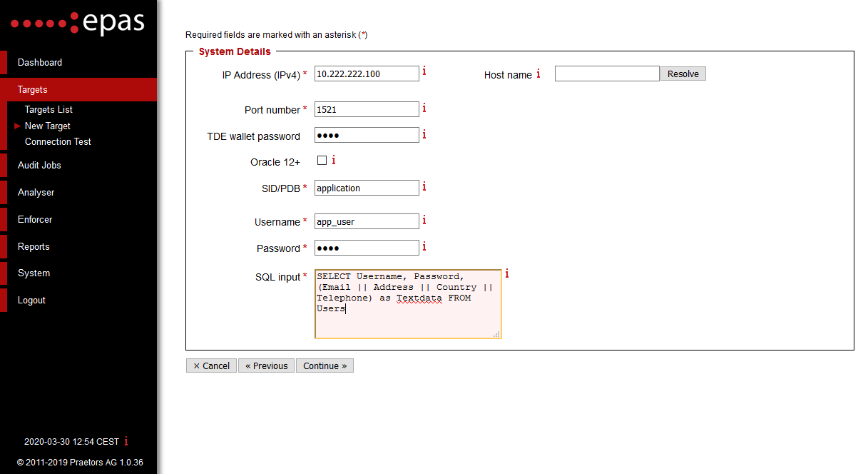The height and width of the screenshot is (474, 868).
Task: Click into the Host name input field
Action: click(x=606, y=74)
